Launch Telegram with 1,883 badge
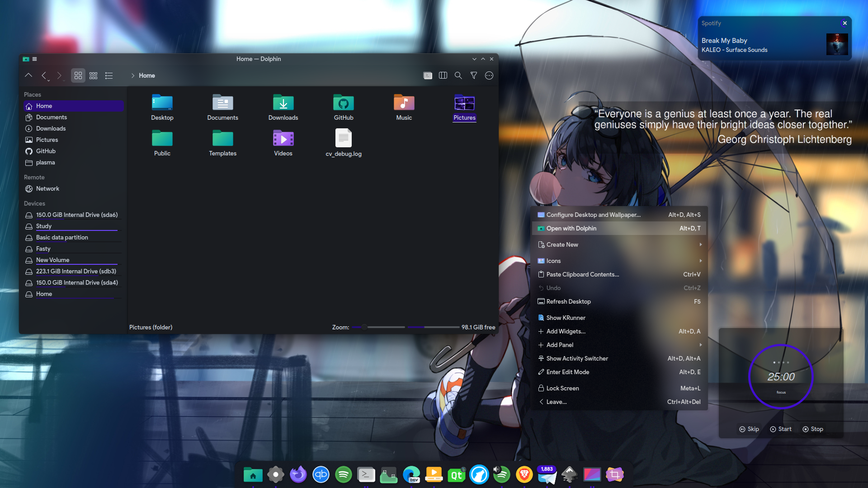The image size is (868, 488). coord(547,474)
